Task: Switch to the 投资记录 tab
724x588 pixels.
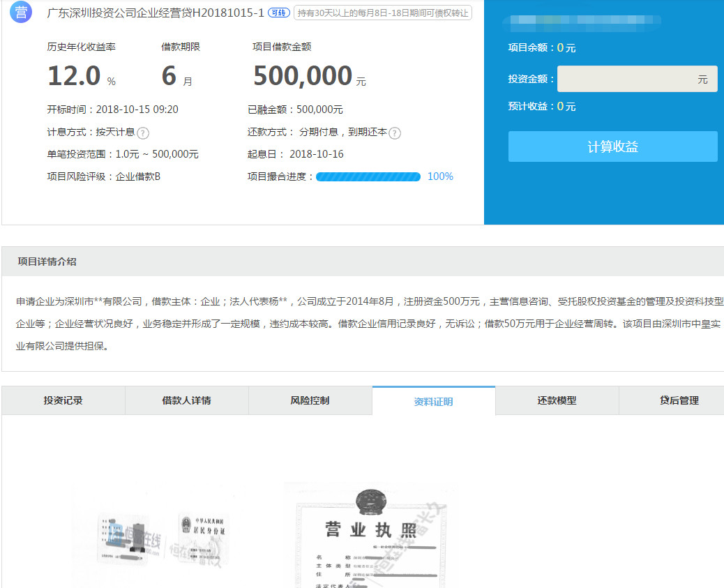Action: (x=63, y=400)
